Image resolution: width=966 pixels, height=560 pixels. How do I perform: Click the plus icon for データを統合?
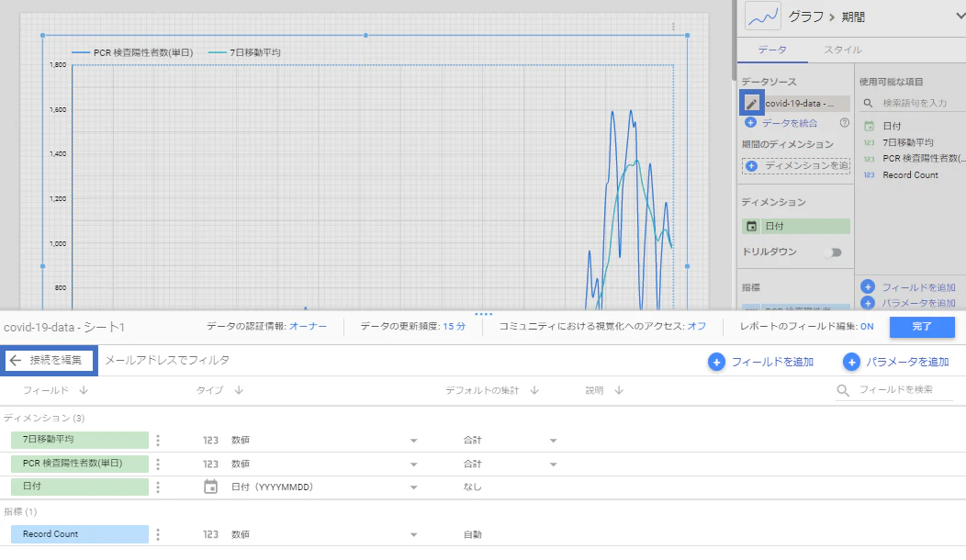pos(750,123)
